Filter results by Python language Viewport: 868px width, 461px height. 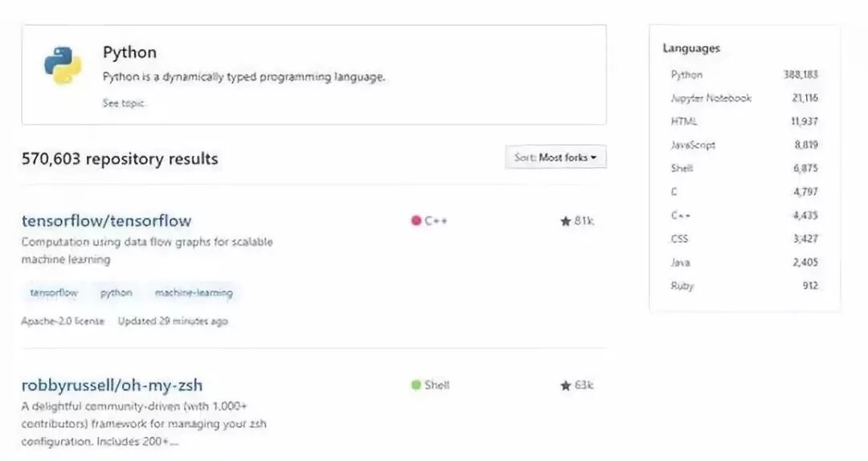click(686, 75)
